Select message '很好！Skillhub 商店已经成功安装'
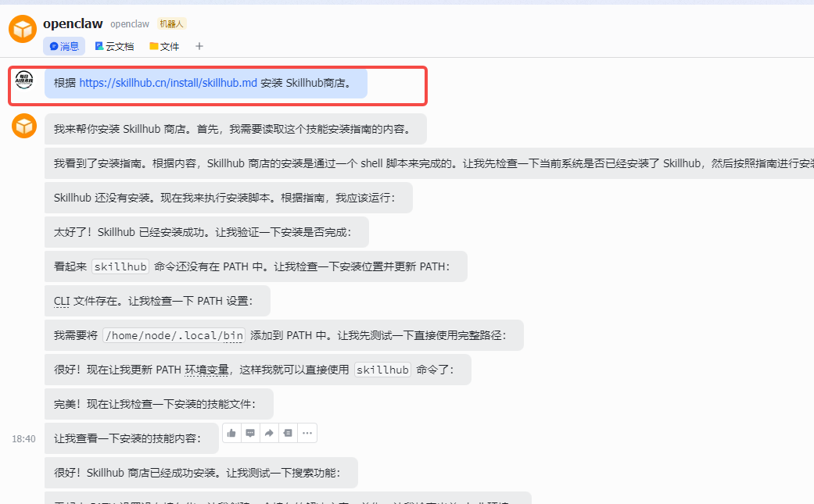814x504 pixels. [202, 473]
